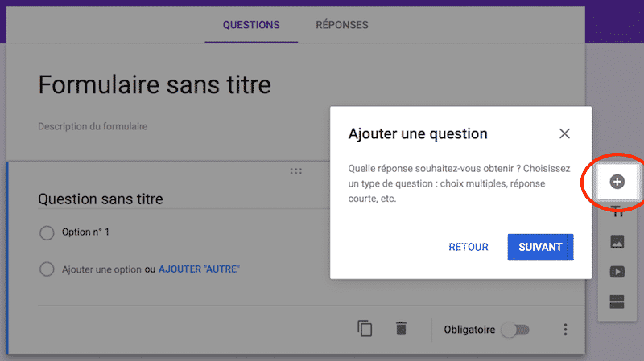The width and height of the screenshot is (644, 361).
Task: Insert an image from the sidebar
Action: 617,242
